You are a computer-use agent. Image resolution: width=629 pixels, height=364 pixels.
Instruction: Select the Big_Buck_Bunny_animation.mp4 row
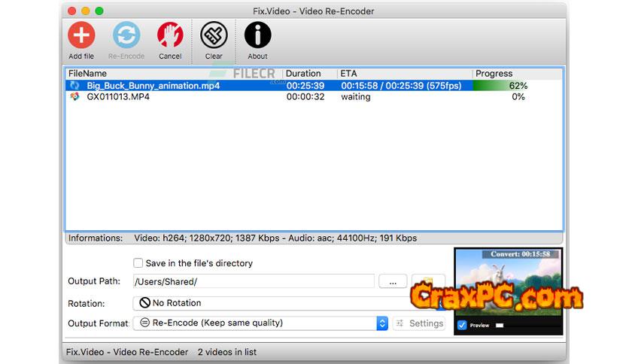tap(314, 86)
